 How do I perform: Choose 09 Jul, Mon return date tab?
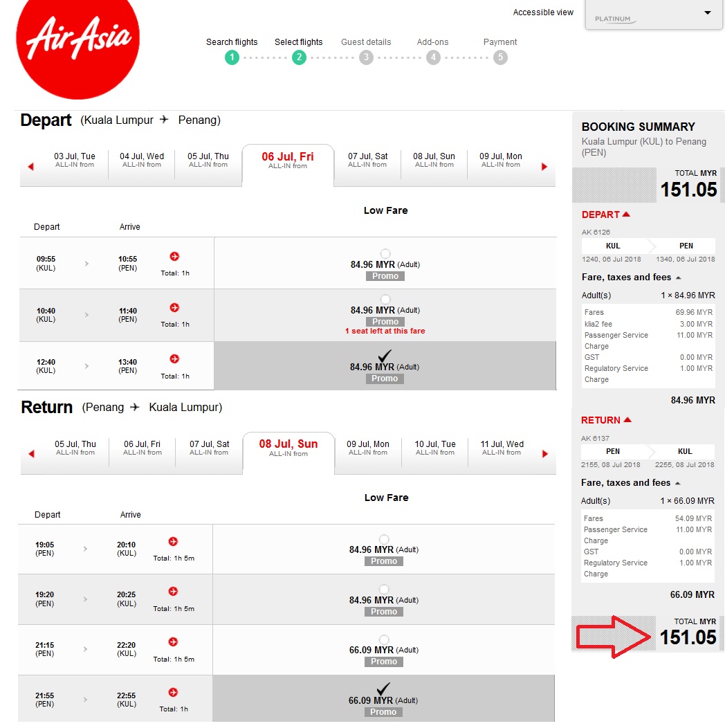coord(367,448)
